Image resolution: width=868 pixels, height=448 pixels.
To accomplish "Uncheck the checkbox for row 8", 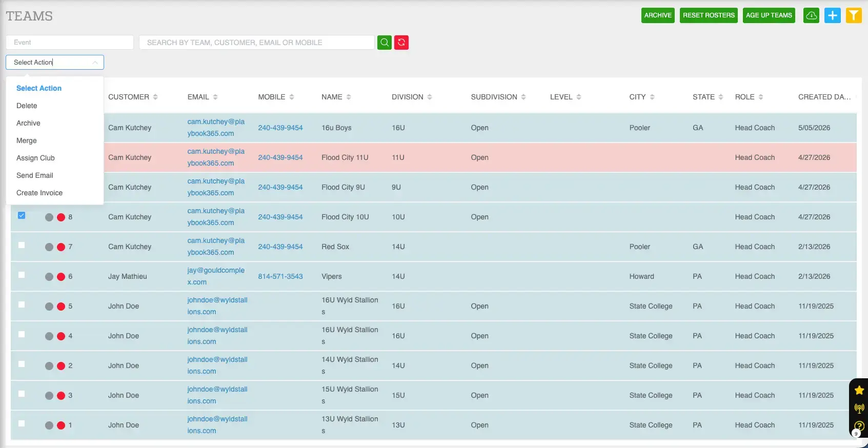I will 22,215.
